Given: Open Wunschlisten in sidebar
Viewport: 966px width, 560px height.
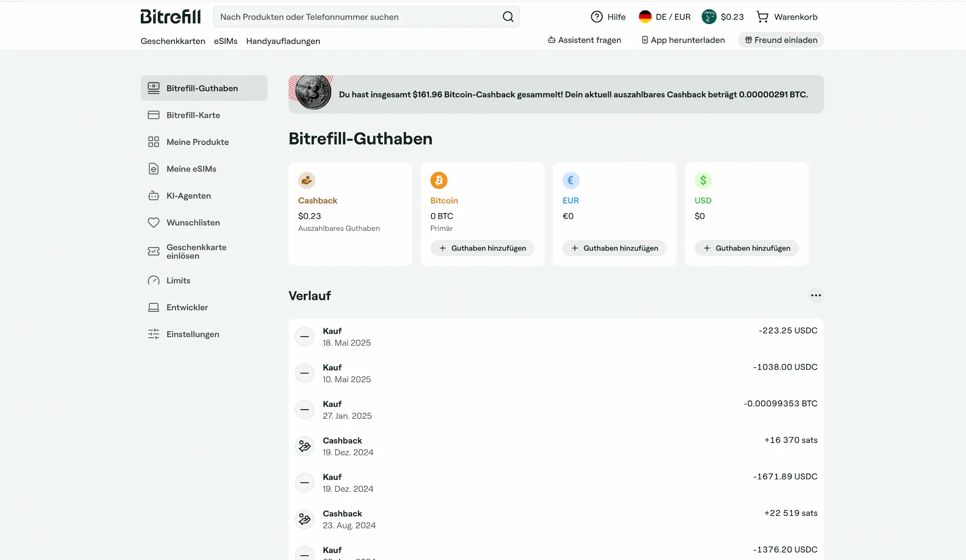Looking at the screenshot, I should (204, 222).
